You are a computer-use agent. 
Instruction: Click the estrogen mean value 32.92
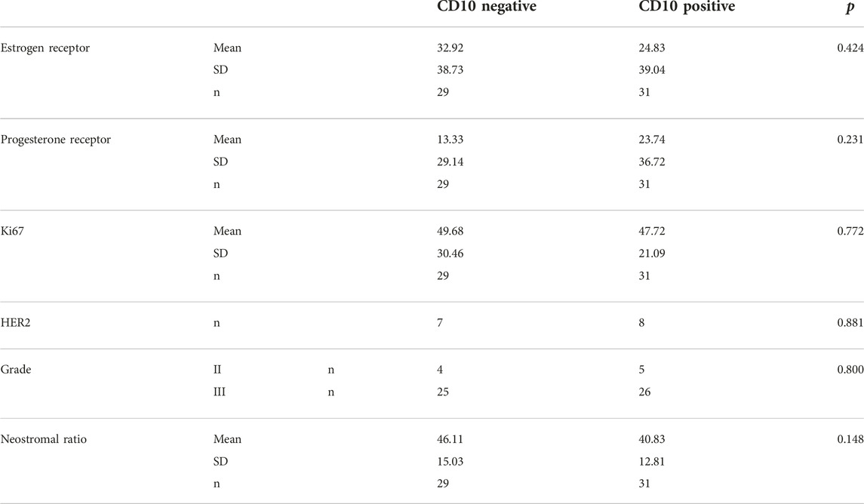(450, 48)
